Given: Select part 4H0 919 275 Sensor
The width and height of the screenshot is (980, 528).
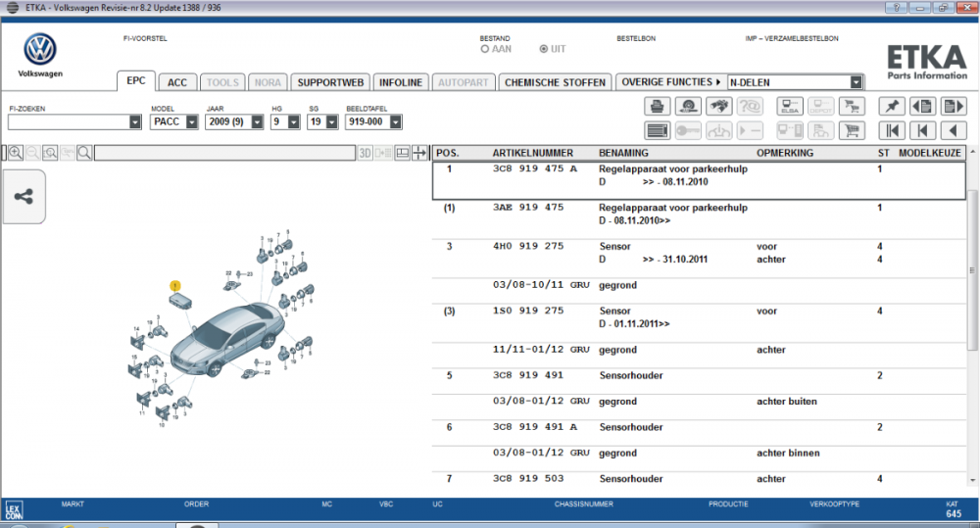Looking at the screenshot, I should tap(699, 259).
